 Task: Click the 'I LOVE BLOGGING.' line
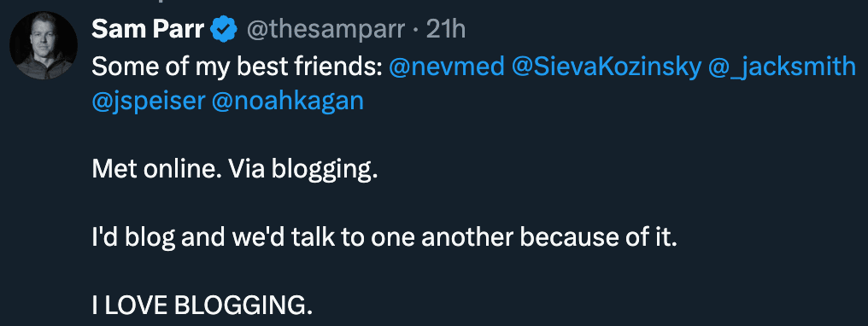(x=202, y=306)
